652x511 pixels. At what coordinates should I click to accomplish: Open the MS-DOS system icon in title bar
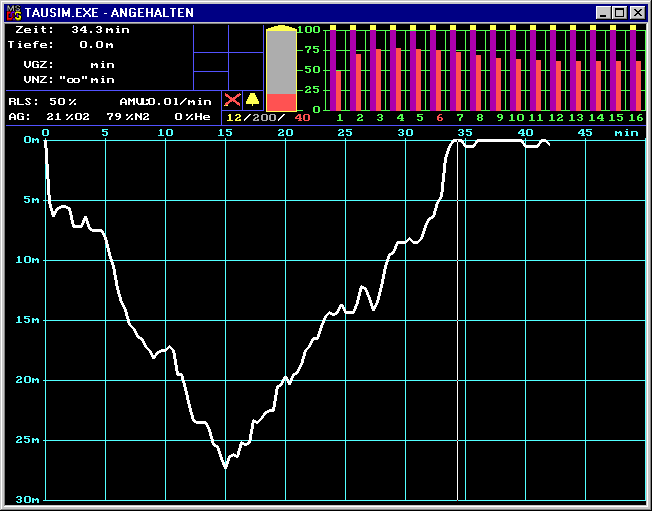click(x=14, y=12)
